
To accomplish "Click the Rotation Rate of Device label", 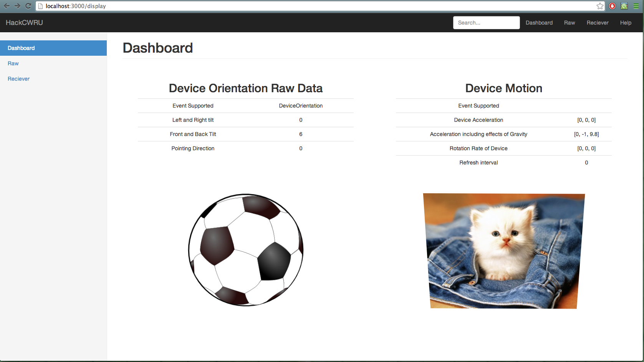I will 478,148.
